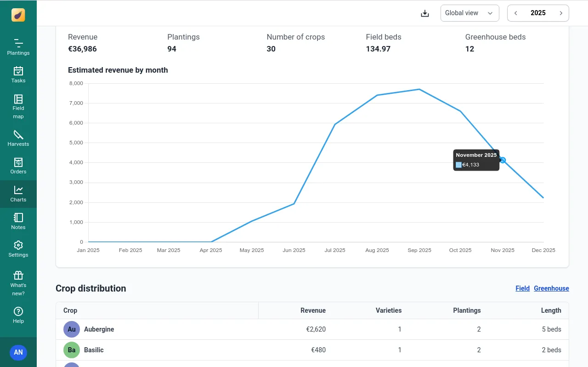Switch to Greenhouse crop distribution
588x367 pixels.
coord(551,288)
